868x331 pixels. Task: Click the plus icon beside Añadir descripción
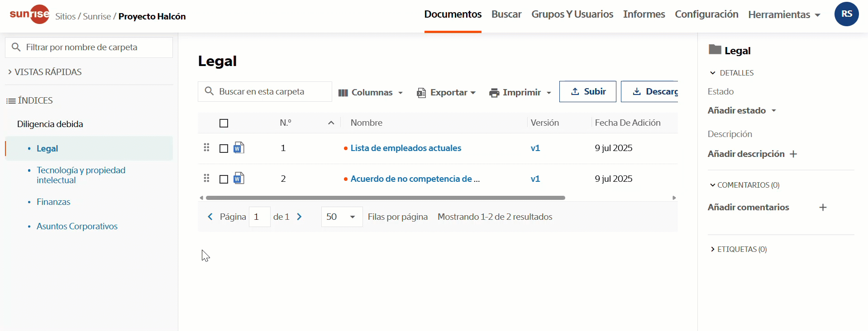point(793,154)
